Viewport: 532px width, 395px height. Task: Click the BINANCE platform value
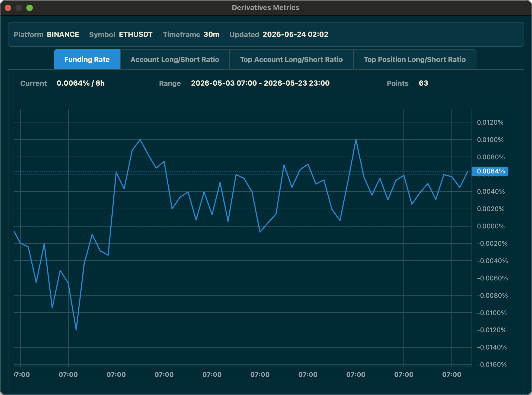click(x=63, y=34)
